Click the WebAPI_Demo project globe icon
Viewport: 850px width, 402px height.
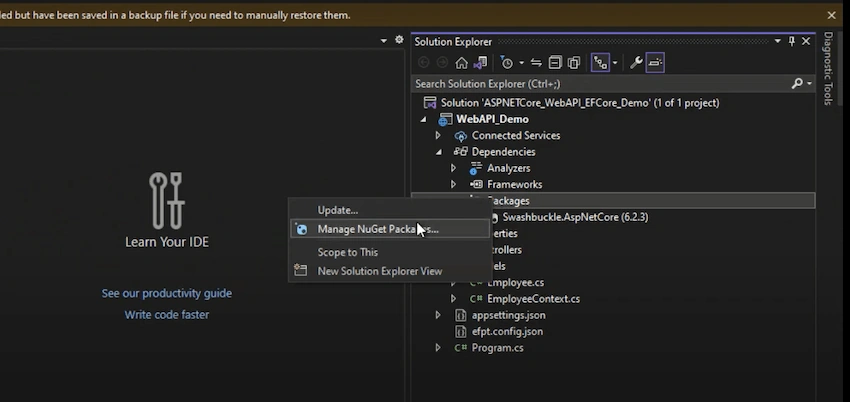coord(446,119)
